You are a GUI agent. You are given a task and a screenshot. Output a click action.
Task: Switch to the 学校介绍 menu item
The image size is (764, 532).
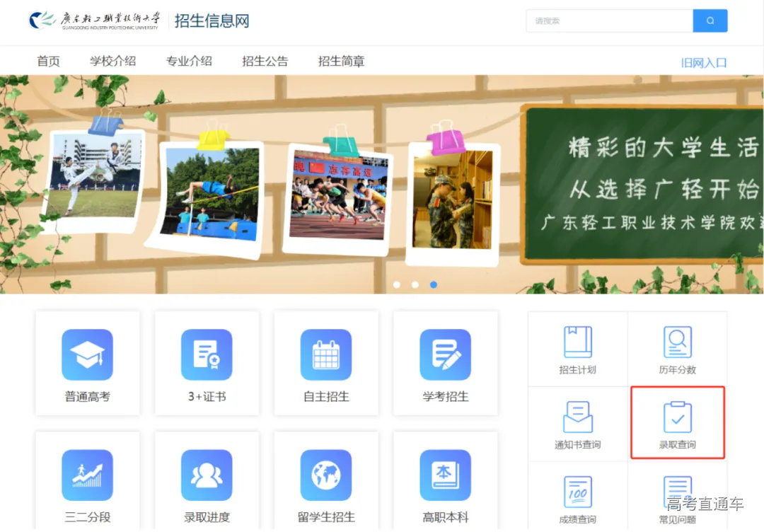(x=113, y=61)
